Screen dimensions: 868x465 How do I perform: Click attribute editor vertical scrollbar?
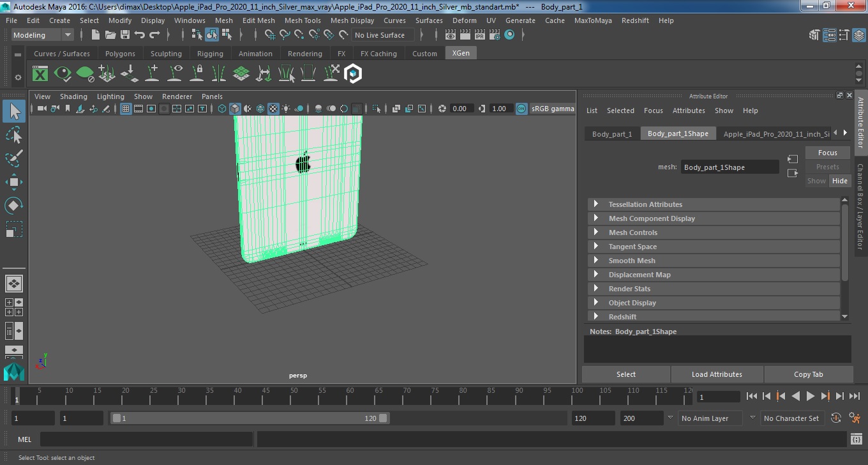[x=845, y=243]
